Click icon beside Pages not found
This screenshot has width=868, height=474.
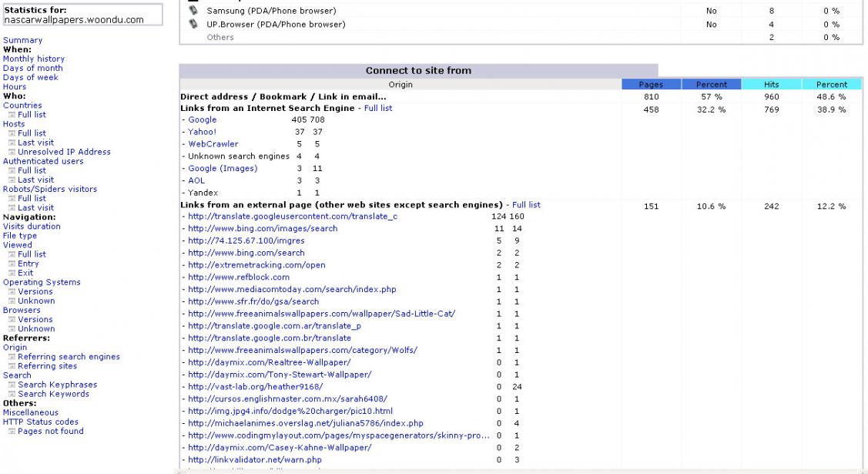coord(12,432)
